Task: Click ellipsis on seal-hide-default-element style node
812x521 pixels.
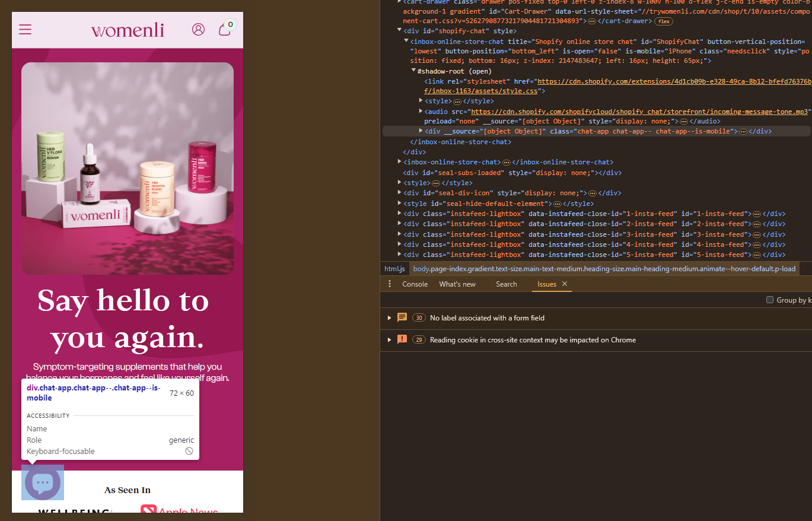Action: [x=557, y=204]
